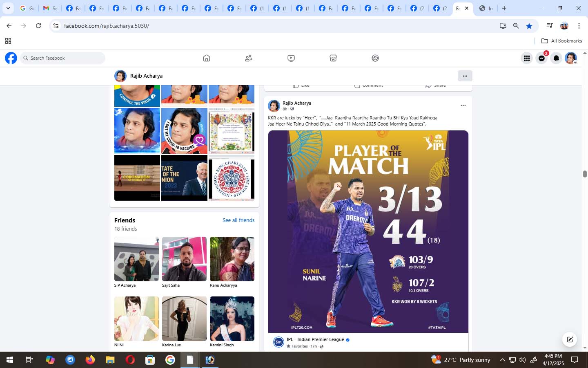Click the post's 8h timestamp
This screenshot has width=588, height=368.
(285, 109)
